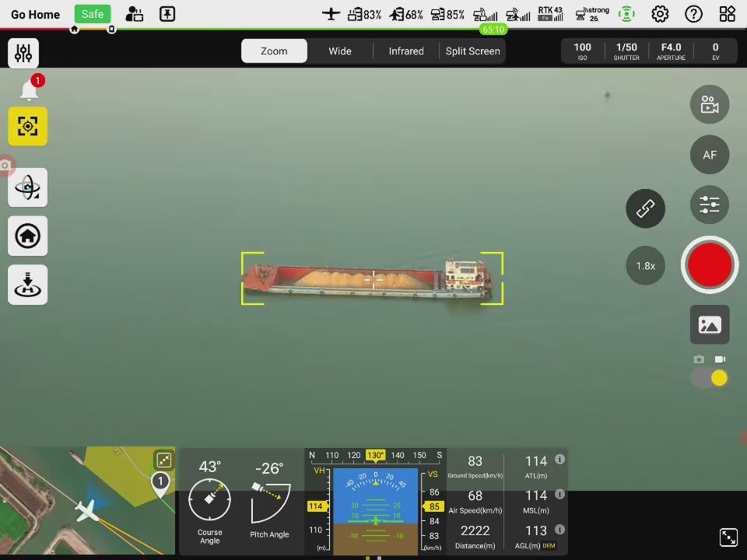Switch to the Infrared camera tab

(406, 51)
